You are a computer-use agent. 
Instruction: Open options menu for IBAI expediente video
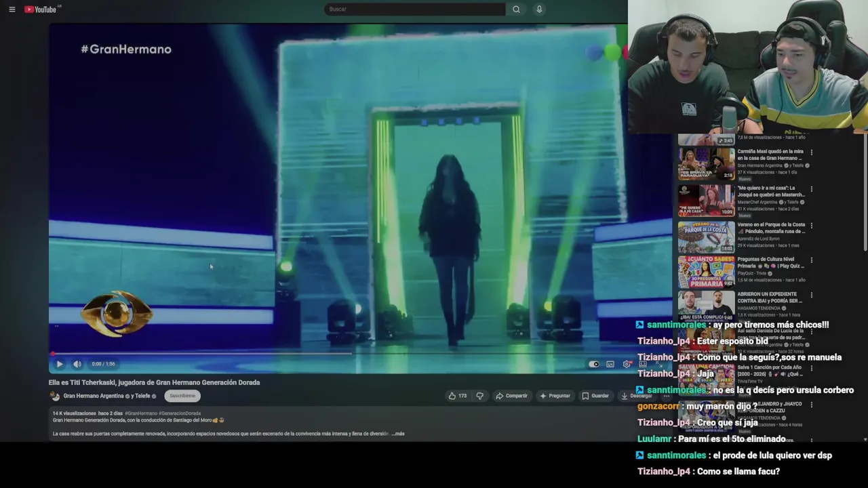click(812, 296)
